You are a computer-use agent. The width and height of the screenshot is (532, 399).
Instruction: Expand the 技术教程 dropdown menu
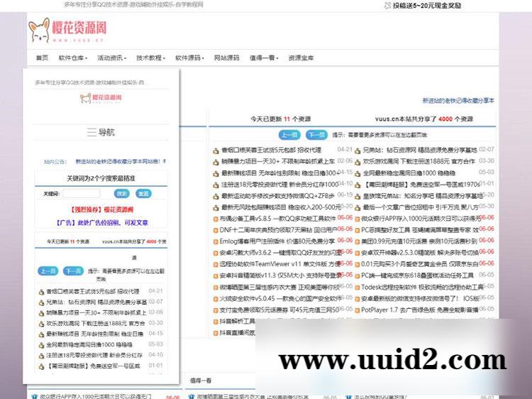point(150,58)
